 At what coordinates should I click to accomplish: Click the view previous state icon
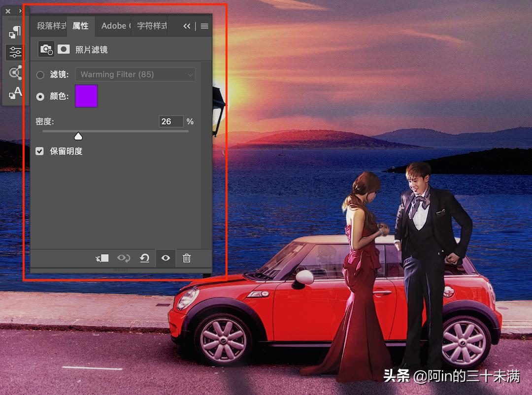coord(123,258)
